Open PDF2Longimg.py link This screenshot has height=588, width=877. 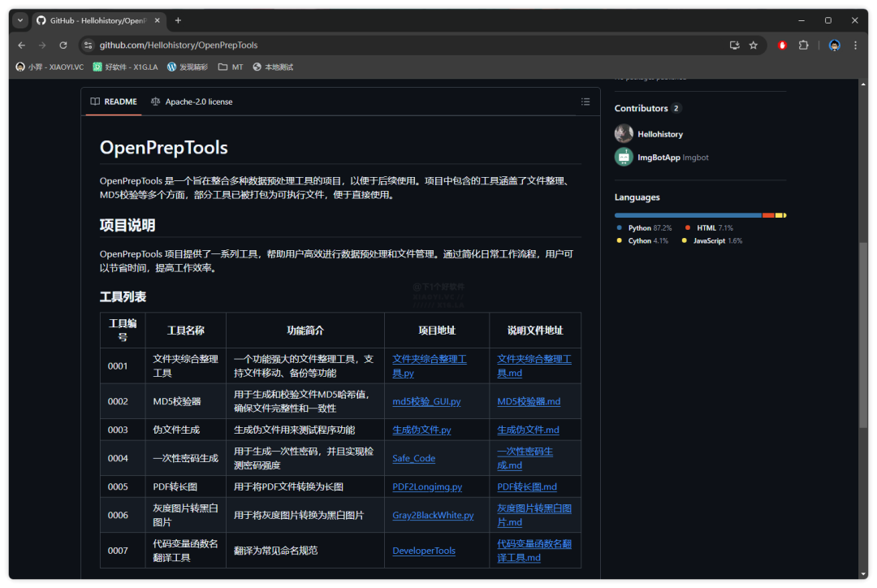tap(427, 487)
